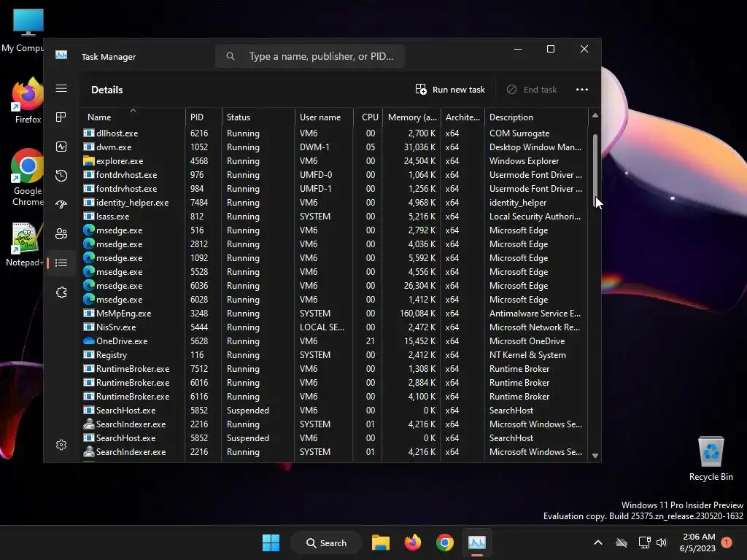
Task: Open the Task Manager hamburger navigation menu
Action: 61,88
